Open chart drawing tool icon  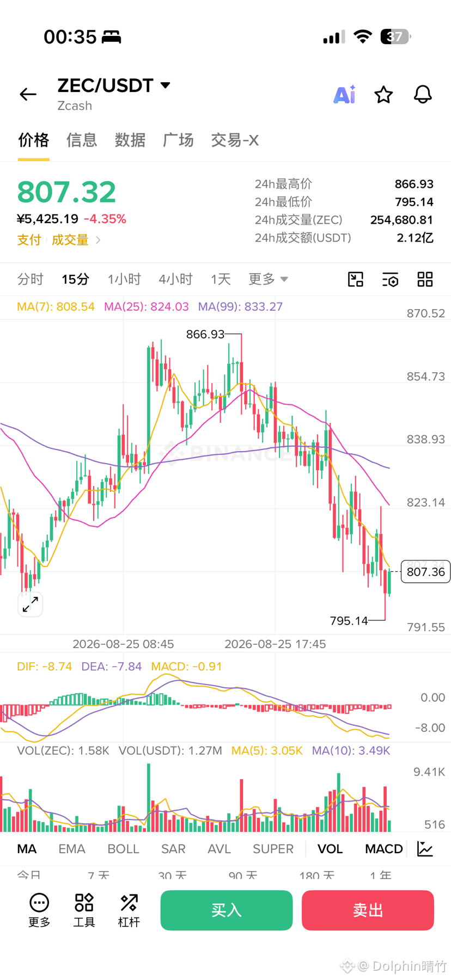click(x=356, y=279)
